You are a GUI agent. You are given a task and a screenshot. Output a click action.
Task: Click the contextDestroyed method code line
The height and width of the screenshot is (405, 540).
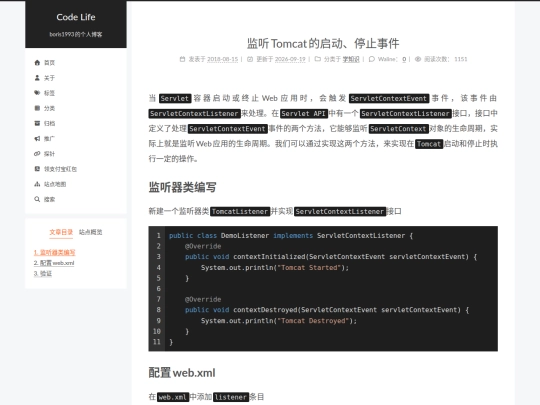click(x=327, y=310)
